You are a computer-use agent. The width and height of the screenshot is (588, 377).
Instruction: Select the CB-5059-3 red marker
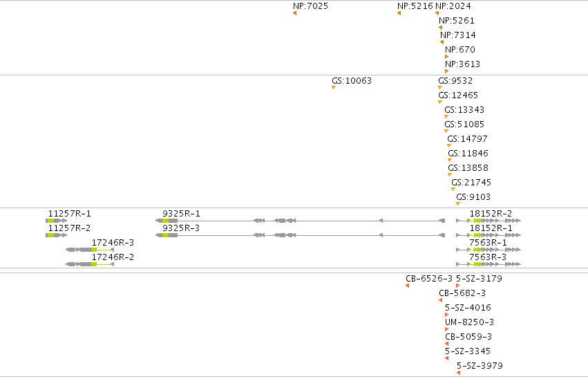tap(446, 344)
